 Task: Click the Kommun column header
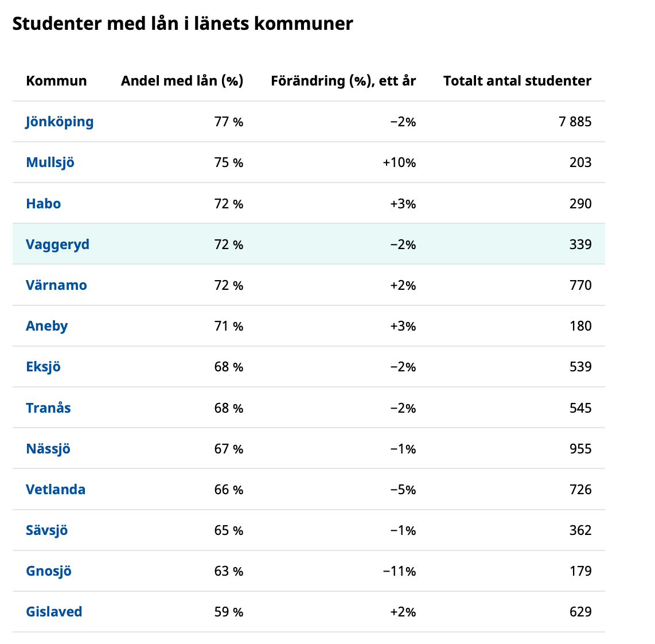(56, 81)
